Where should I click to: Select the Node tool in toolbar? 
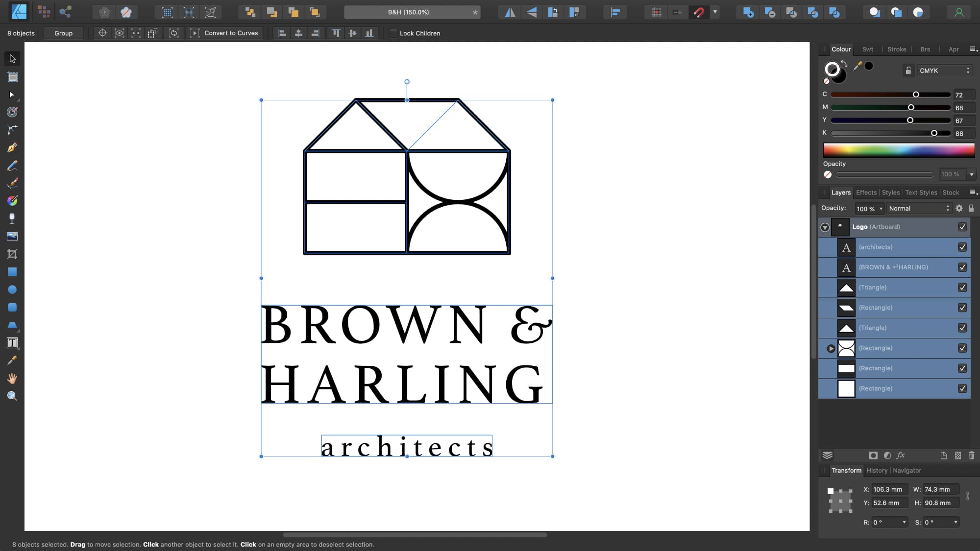tap(12, 94)
